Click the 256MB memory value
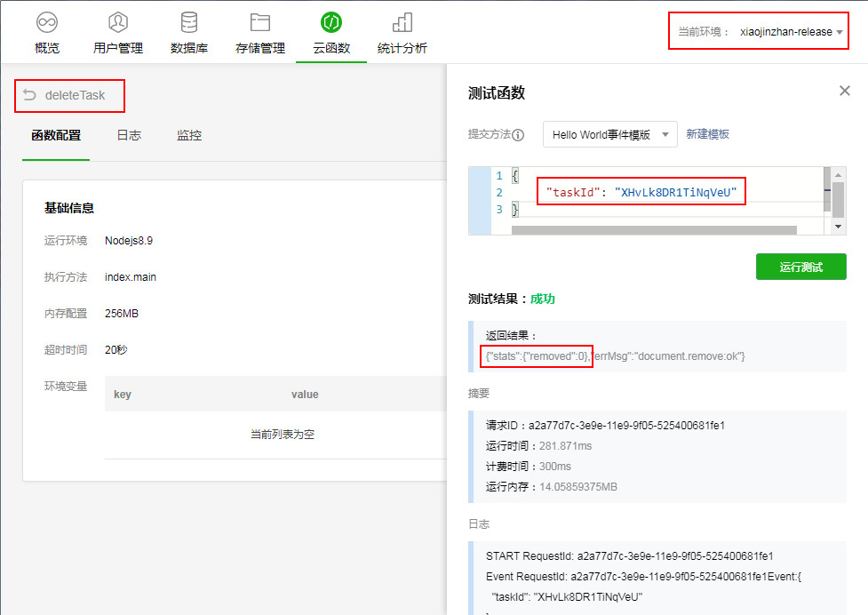Viewport: 868px width, 615px height. (x=121, y=314)
